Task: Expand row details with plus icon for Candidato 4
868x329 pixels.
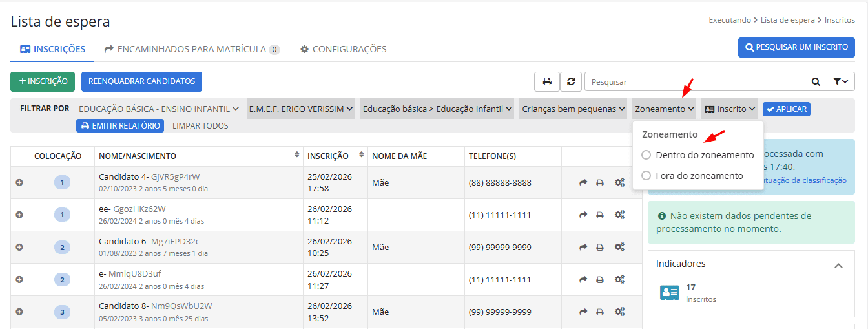Action: (19, 183)
